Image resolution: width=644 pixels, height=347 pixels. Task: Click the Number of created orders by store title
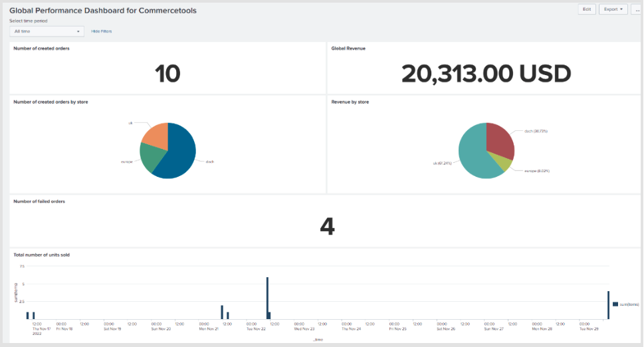51,102
